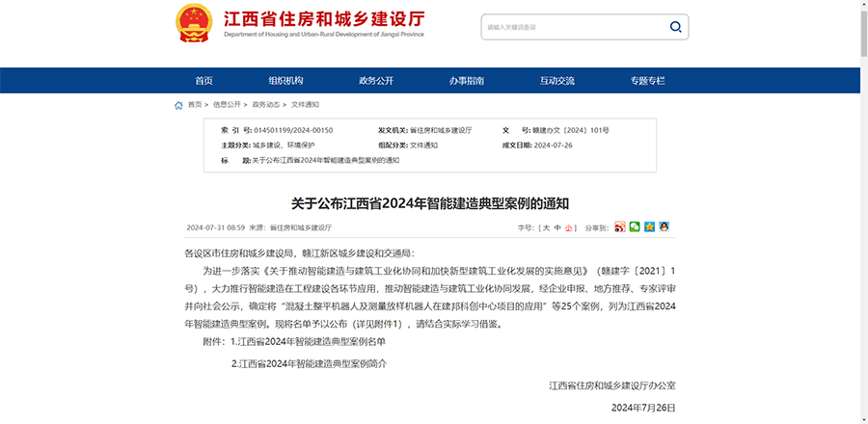Image resolution: width=868 pixels, height=424 pixels.
Task: Click 信息公开 breadcrumb link
Action: [x=227, y=105]
